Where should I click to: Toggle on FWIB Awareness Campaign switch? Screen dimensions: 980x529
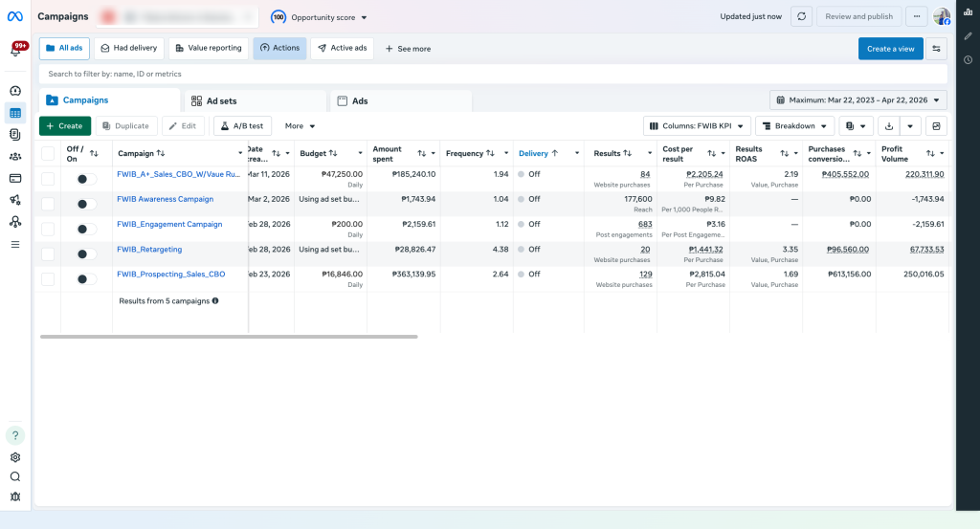click(86, 204)
